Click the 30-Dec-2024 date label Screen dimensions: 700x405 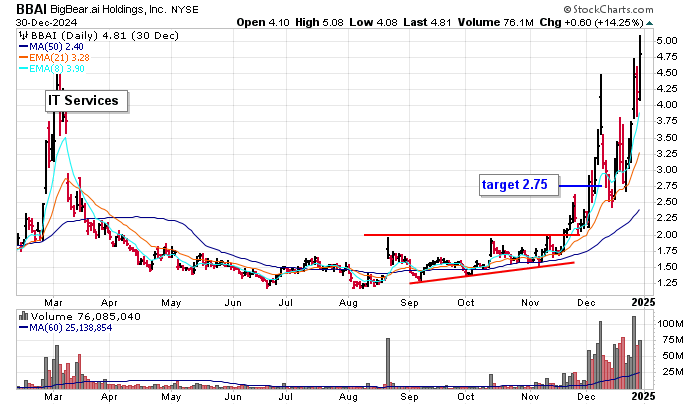[x=46, y=22]
